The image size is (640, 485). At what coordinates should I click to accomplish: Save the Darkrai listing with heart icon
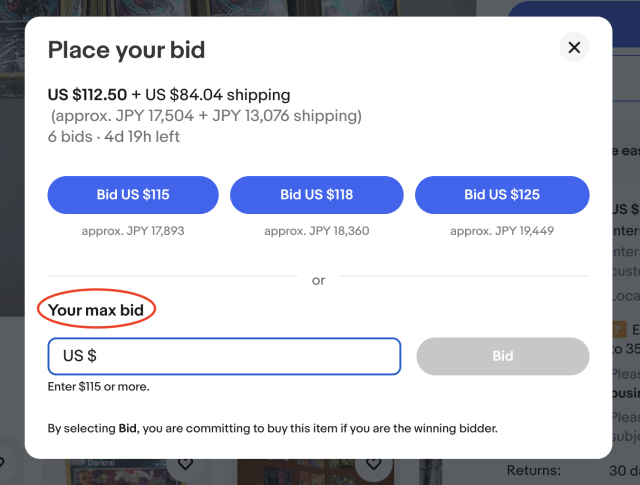coord(185,464)
